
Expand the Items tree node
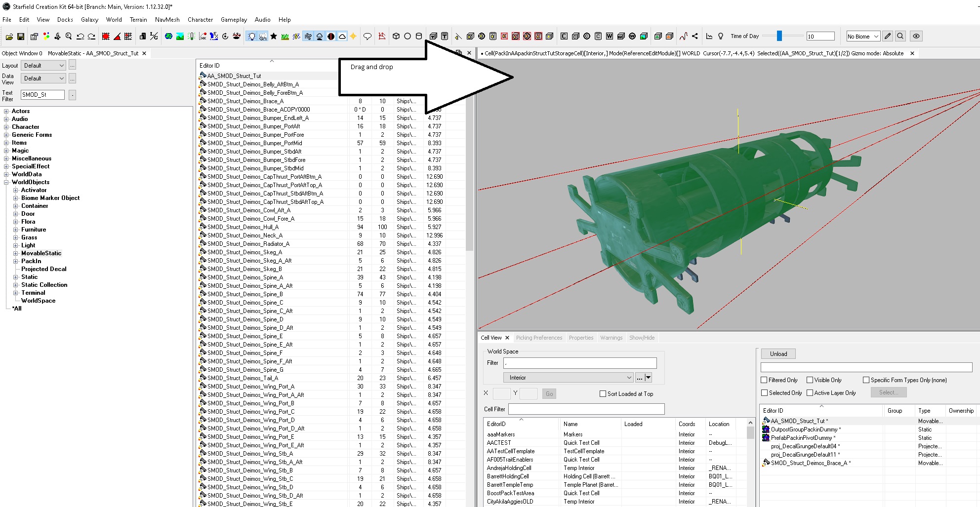(6, 143)
